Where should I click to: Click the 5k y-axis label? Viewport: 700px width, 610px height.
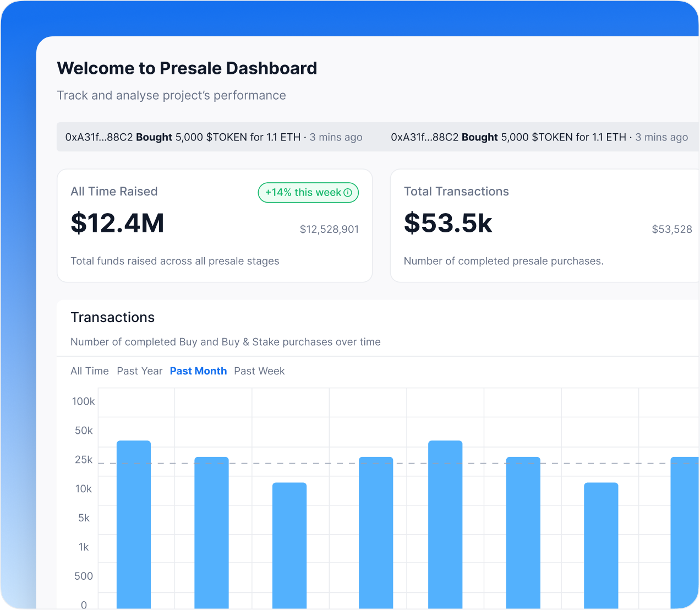pyautogui.click(x=84, y=518)
